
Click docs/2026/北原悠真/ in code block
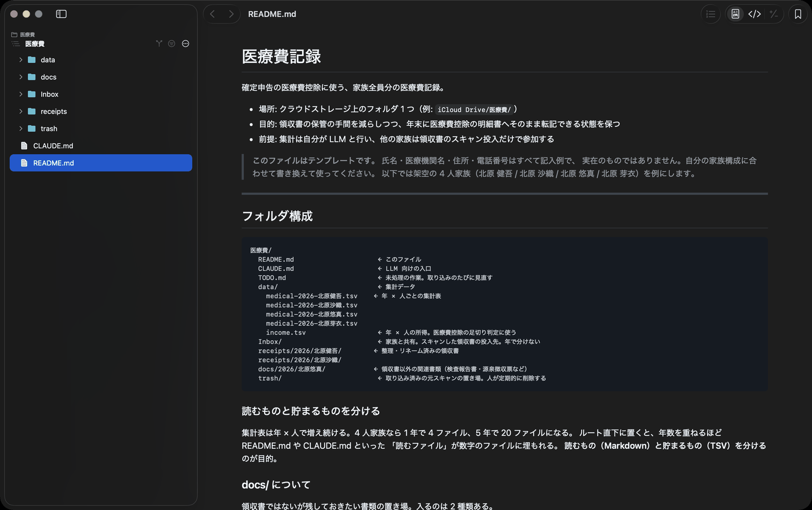[x=292, y=369]
